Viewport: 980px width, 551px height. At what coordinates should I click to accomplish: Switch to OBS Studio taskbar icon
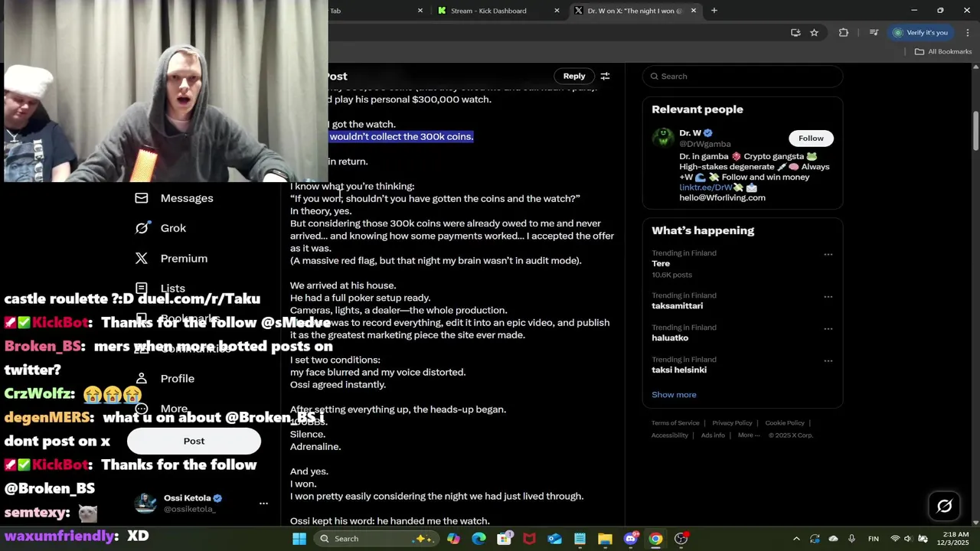pyautogui.click(x=681, y=539)
